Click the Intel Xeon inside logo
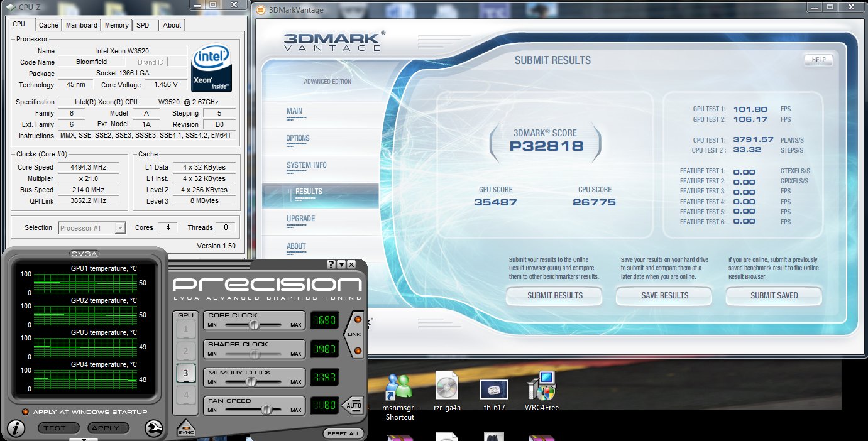Viewport: 868px width, 441px height. [212, 68]
